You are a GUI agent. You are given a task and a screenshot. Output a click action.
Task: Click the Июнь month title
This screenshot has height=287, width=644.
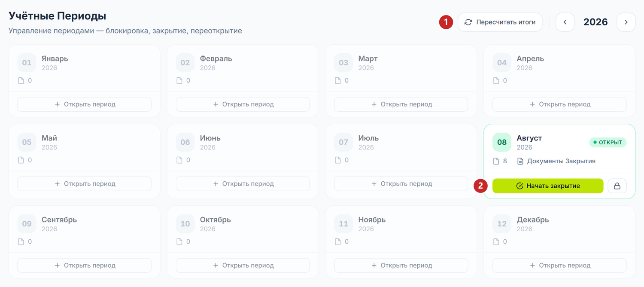tap(210, 138)
